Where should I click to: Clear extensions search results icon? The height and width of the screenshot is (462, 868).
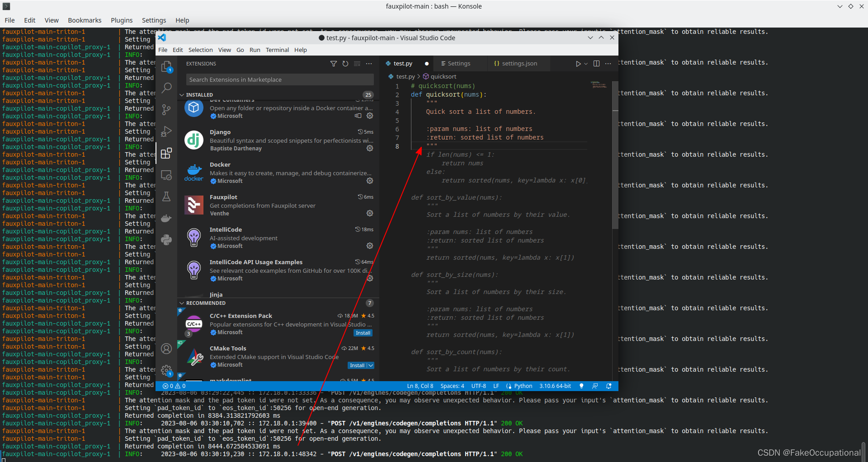click(x=357, y=64)
